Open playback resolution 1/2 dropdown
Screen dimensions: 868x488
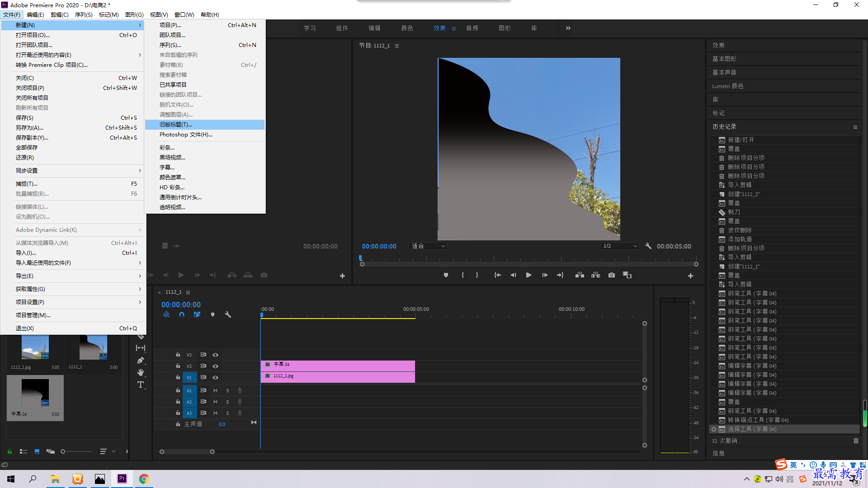click(620, 246)
